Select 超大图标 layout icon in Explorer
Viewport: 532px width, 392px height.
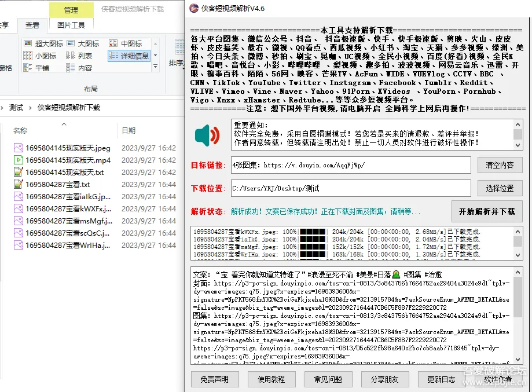(28, 43)
